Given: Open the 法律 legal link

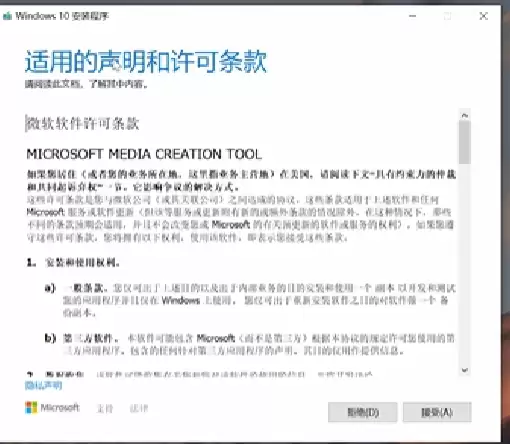Looking at the screenshot, I should click(x=139, y=408).
